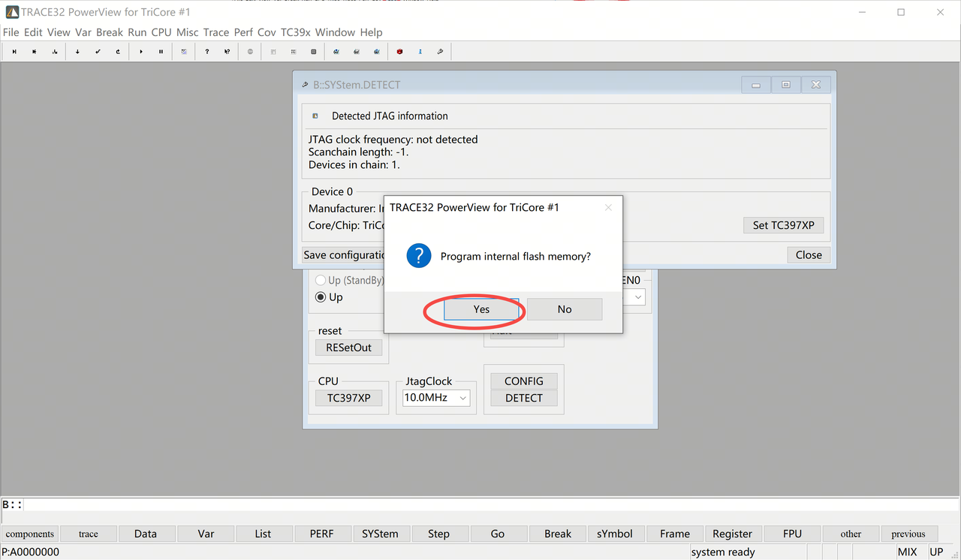Click the TC397XP button under CPU
The image size is (961, 560).
[348, 398]
